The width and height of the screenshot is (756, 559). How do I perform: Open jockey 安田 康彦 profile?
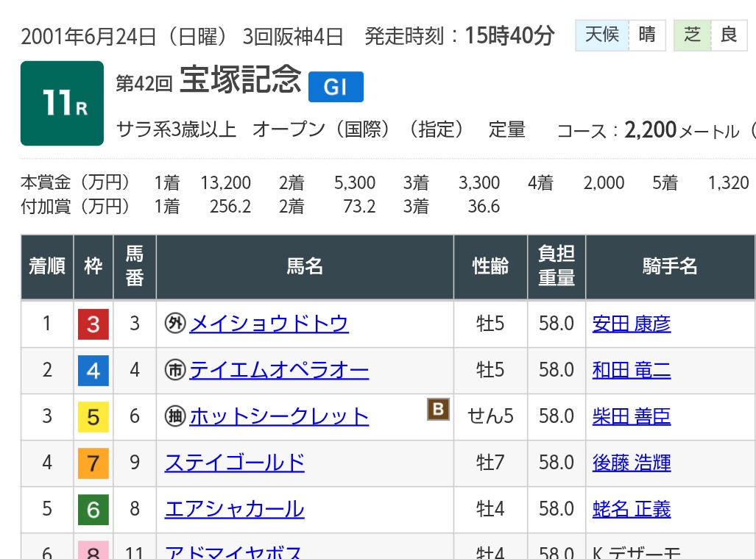coord(632,324)
